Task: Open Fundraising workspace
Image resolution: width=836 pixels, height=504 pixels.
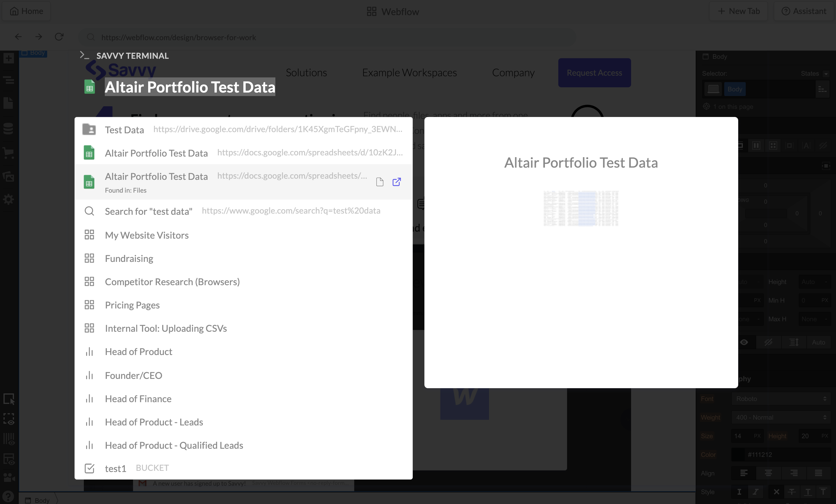Action: [x=244, y=258]
